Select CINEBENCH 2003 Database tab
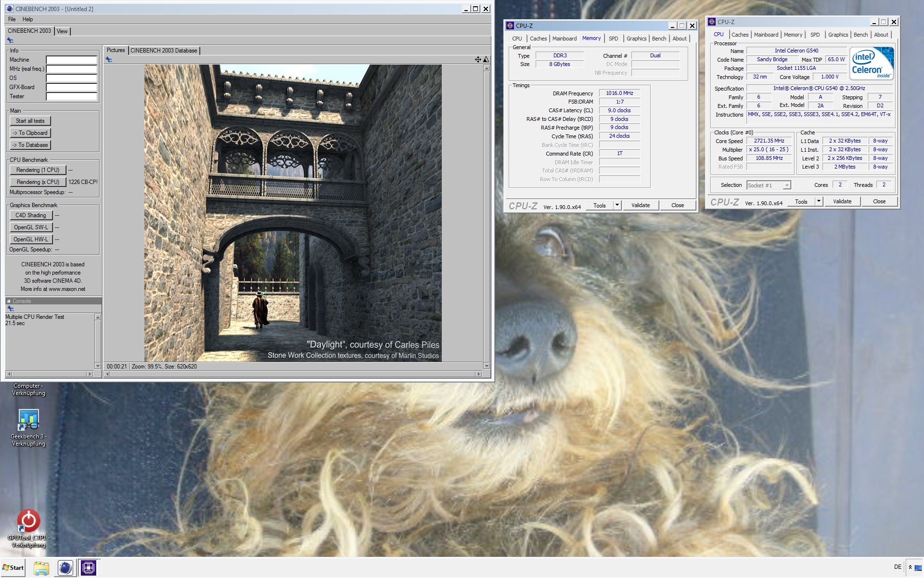Viewport: 924px width, 578px height. 164,51
